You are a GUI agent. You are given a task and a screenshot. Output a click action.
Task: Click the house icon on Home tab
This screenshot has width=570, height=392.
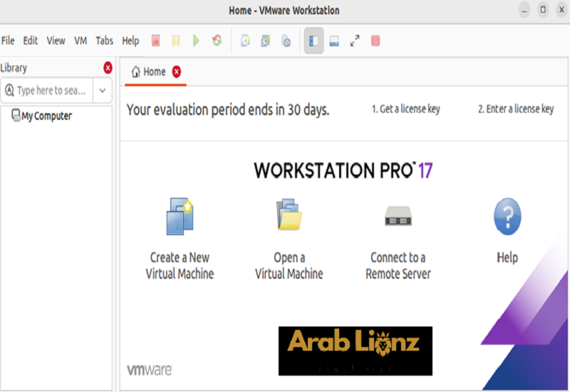point(135,72)
